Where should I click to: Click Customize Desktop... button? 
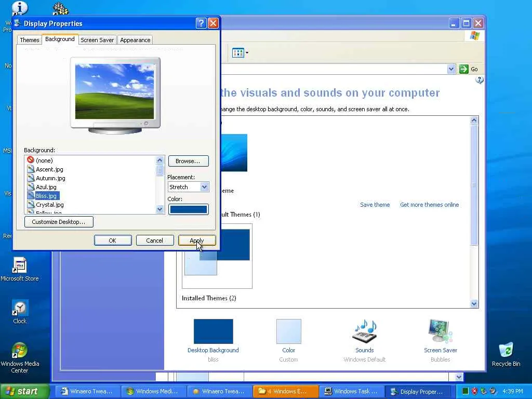(59, 222)
